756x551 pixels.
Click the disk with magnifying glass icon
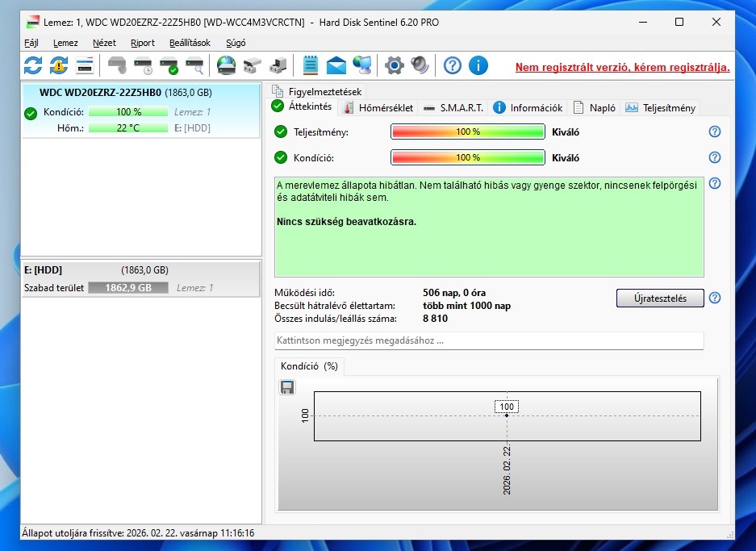195,65
